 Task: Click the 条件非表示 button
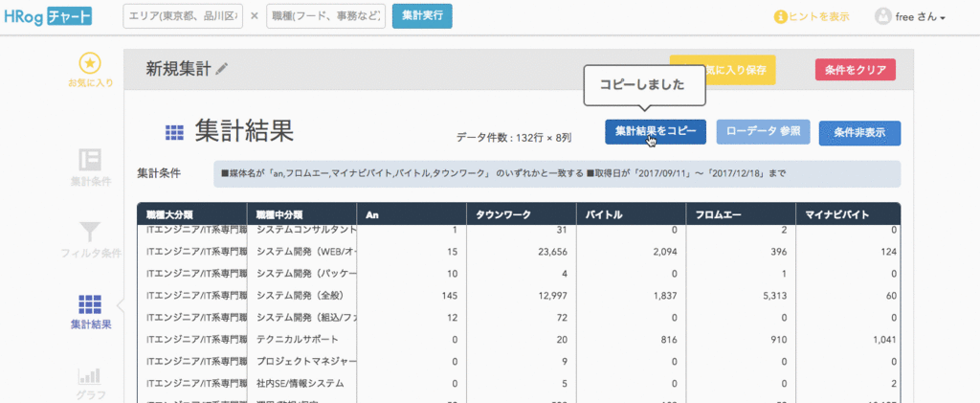click(860, 133)
